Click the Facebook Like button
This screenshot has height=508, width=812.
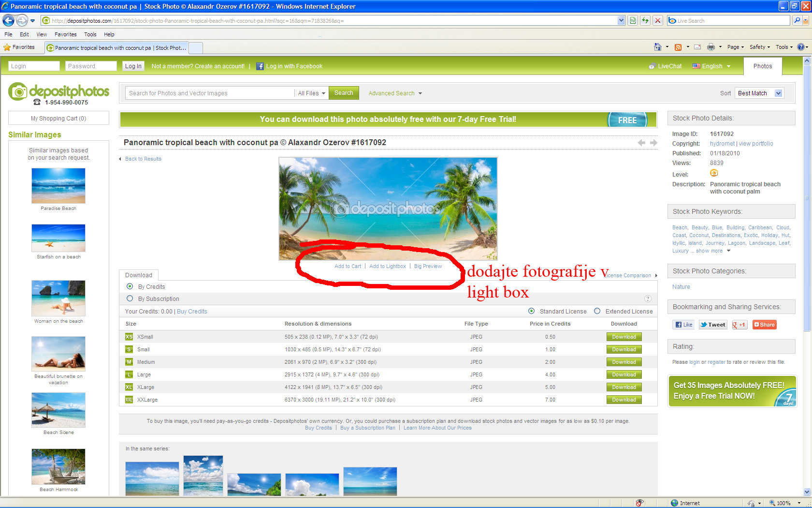683,325
